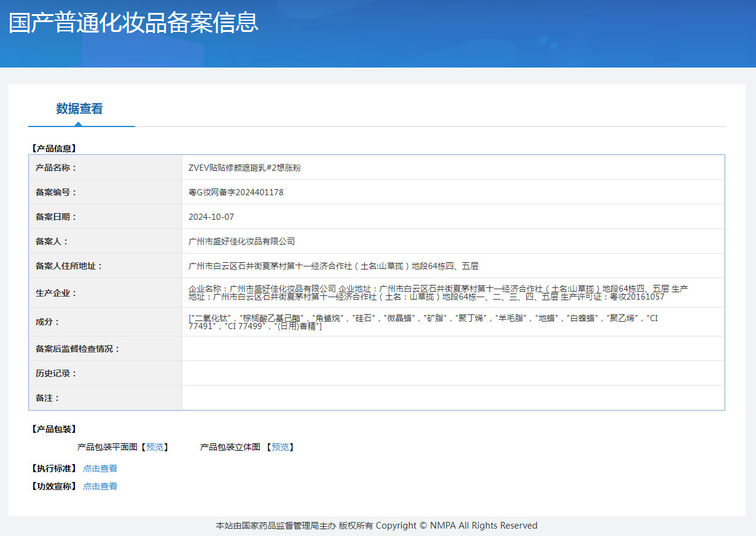Open the 数据查看 tab

coord(80,109)
